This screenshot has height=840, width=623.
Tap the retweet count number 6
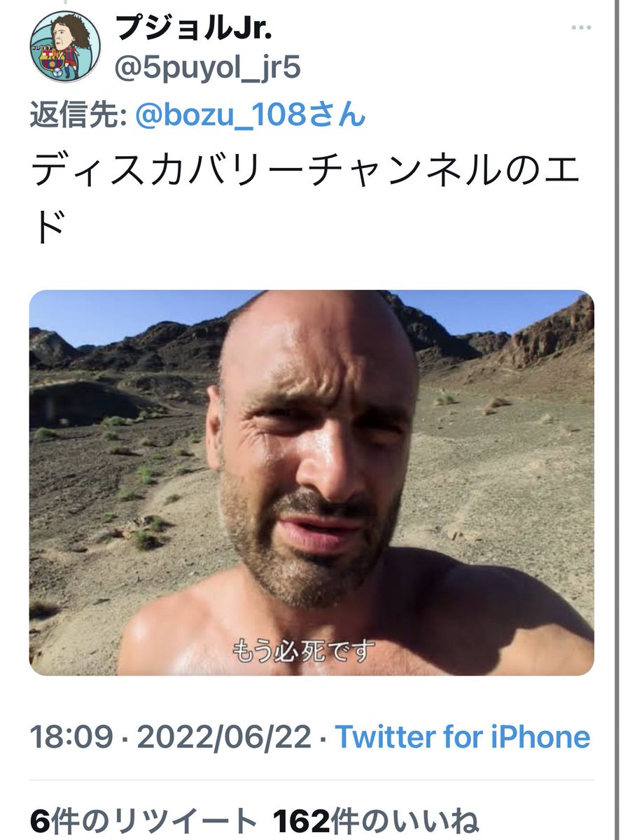pos(39,820)
